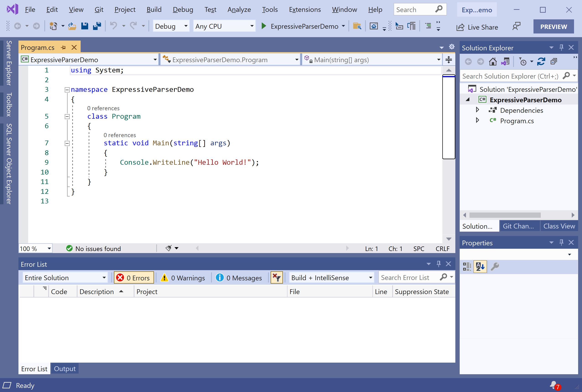
Task: Click the Alphabetical sort icon in Properties
Action: pyautogui.click(x=480, y=266)
